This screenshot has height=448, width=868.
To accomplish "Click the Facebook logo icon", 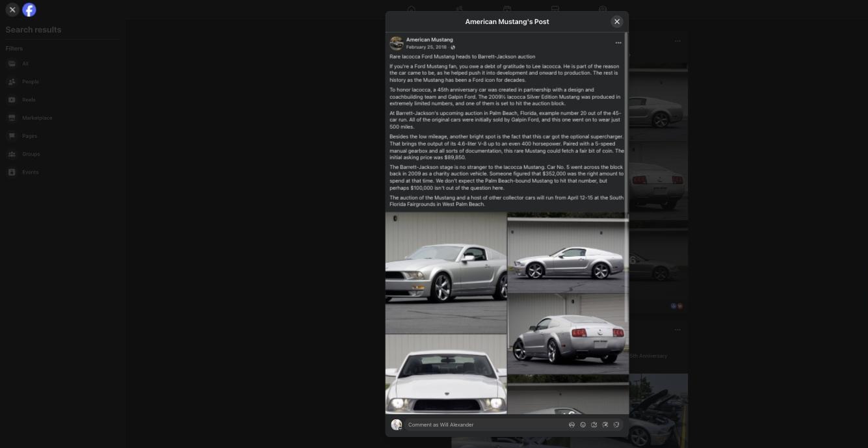I will pyautogui.click(x=29, y=10).
